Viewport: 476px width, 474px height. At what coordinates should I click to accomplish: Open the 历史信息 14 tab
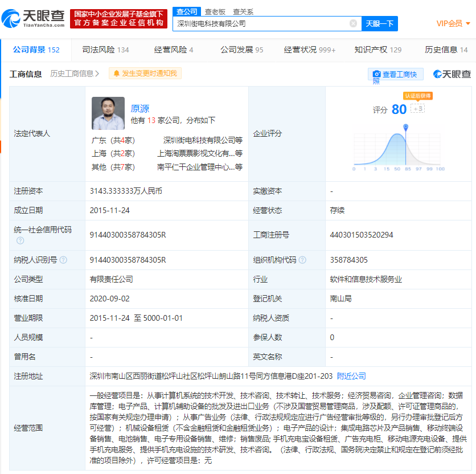pyautogui.click(x=446, y=50)
